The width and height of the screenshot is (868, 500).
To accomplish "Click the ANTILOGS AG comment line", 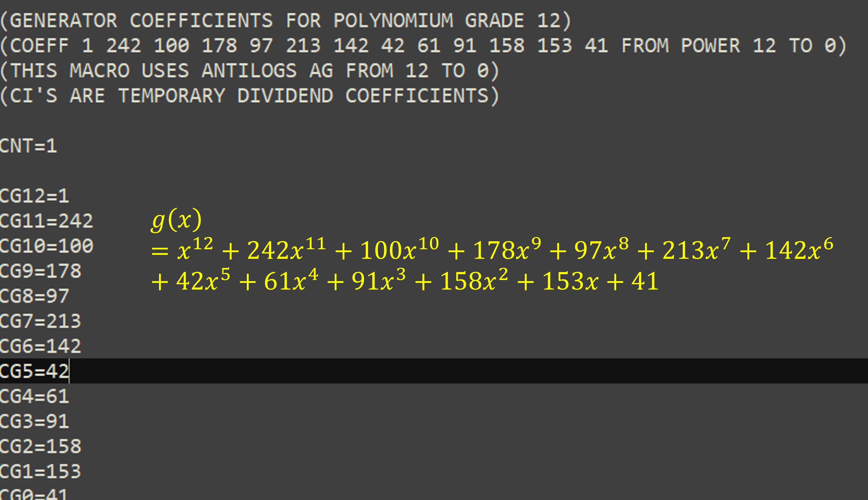I will coord(249,71).
